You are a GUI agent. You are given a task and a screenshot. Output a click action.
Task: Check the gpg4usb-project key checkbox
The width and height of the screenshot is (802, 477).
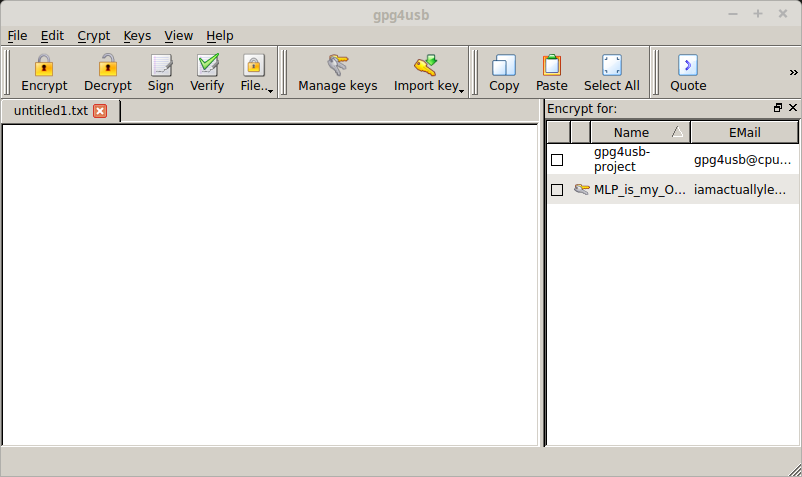[557, 160]
